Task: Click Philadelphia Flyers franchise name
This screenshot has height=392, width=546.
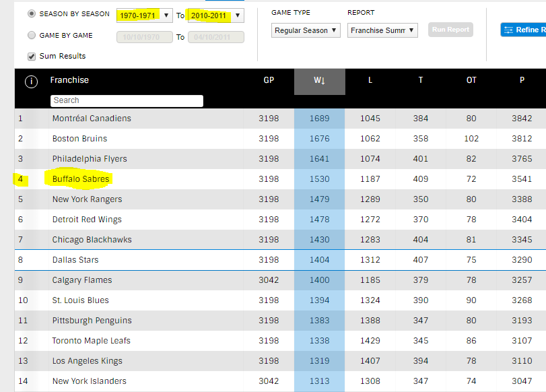Action: pos(90,159)
